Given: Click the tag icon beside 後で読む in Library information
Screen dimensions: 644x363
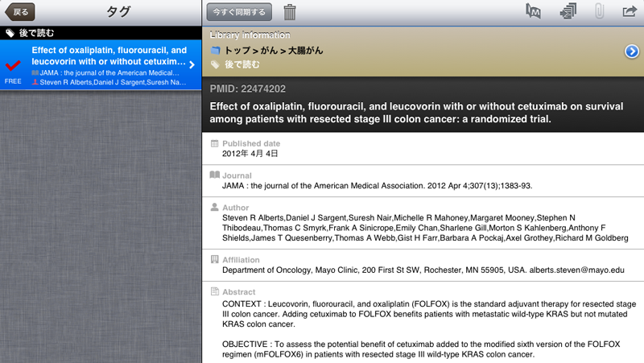Looking at the screenshot, I should coord(215,64).
